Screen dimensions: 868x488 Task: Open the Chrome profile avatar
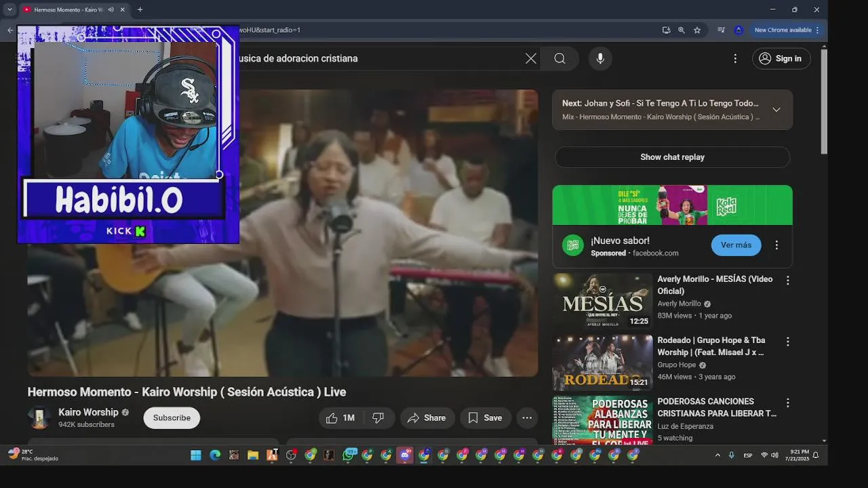click(x=738, y=30)
